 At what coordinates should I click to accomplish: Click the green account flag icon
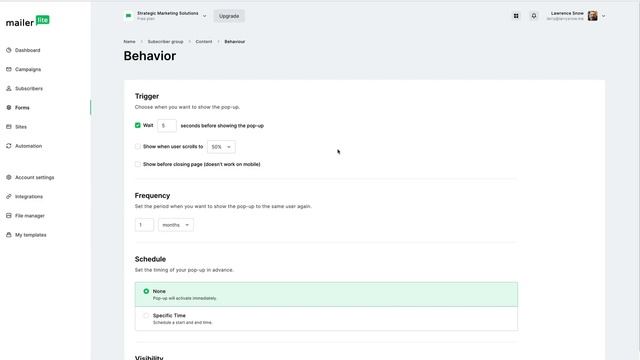[x=129, y=16]
